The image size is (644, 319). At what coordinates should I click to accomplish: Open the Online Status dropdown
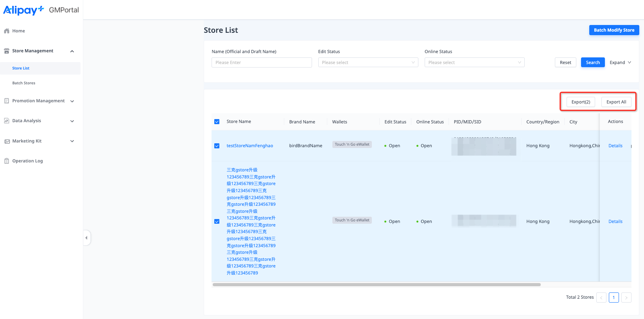pyautogui.click(x=474, y=62)
